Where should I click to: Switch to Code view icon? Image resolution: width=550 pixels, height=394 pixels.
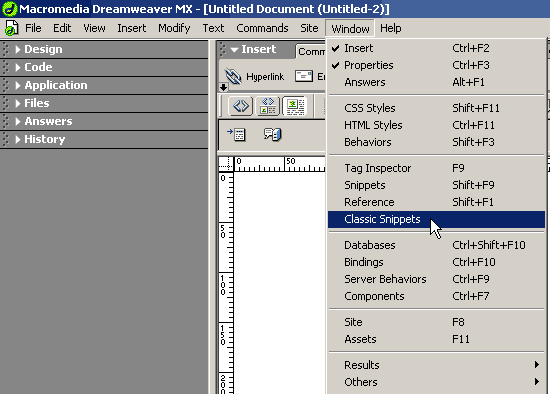click(x=241, y=106)
